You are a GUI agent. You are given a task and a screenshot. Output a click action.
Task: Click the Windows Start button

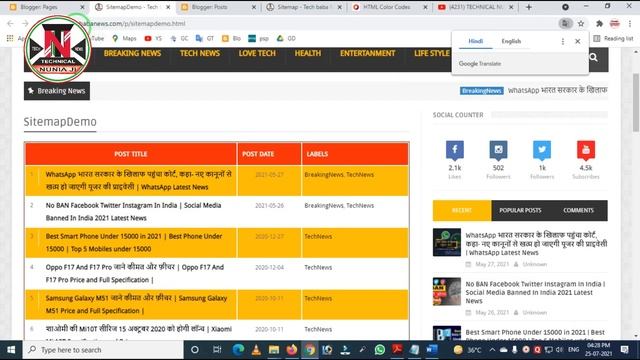pos(11,350)
